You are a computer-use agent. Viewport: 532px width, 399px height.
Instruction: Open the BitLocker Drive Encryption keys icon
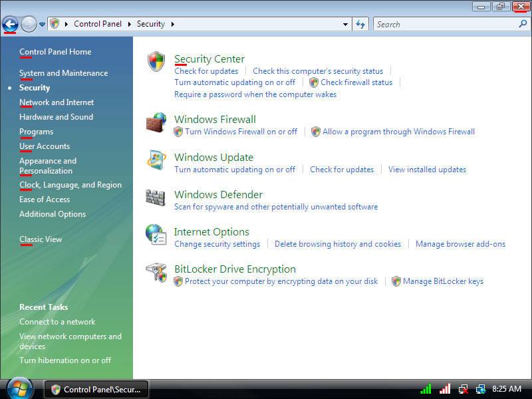156,272
